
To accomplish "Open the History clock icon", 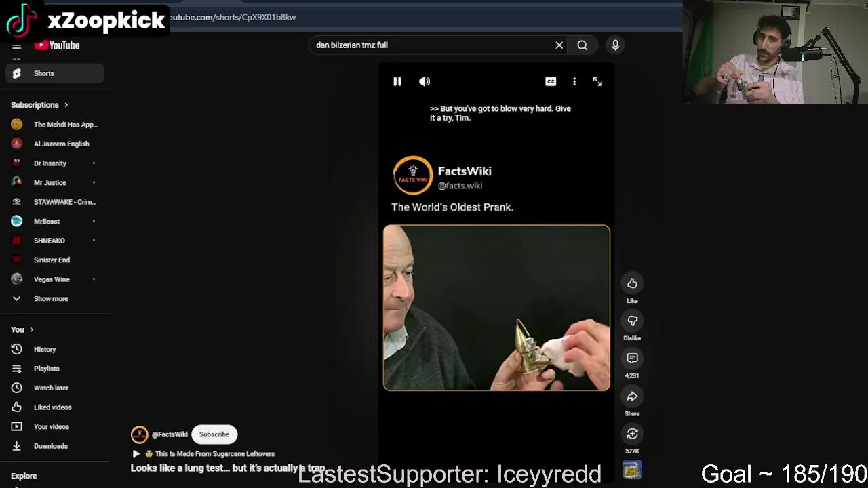I will 17,349.
